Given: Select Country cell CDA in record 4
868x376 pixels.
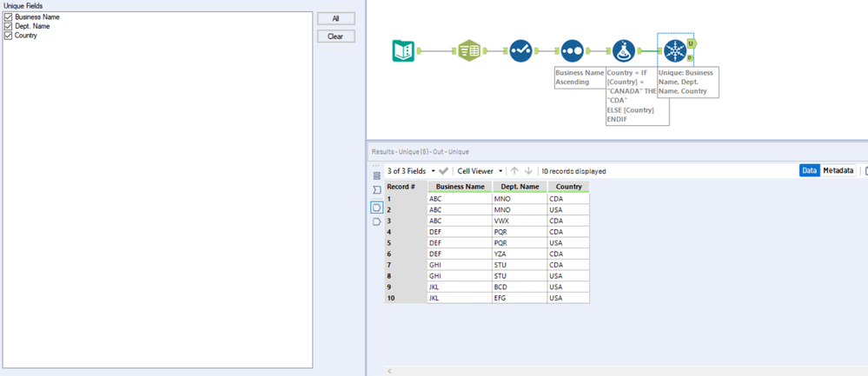Looking at the screenshot, I should point(568,231).
